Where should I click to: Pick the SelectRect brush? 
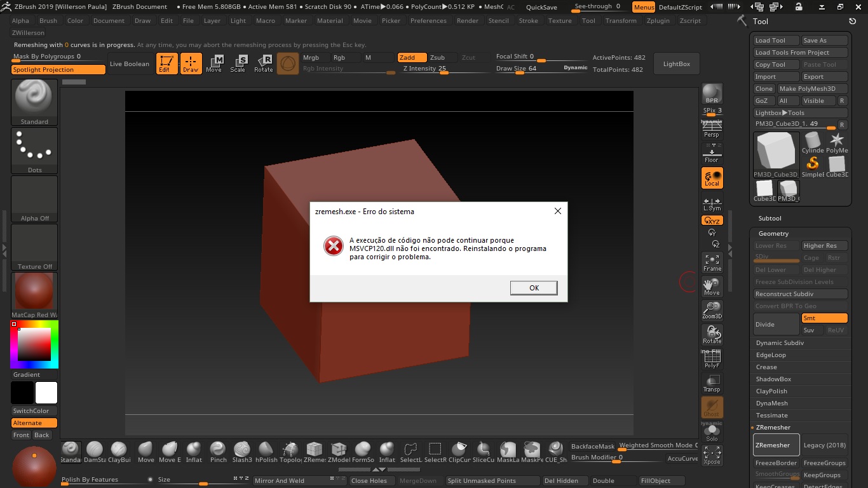[x=435, y=452]
